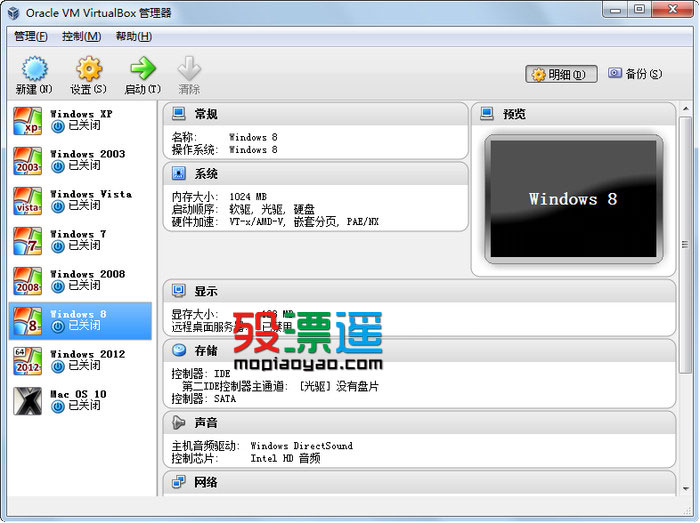
Task: Click power state icon under Windows 2012
Action: coord(58,367)
